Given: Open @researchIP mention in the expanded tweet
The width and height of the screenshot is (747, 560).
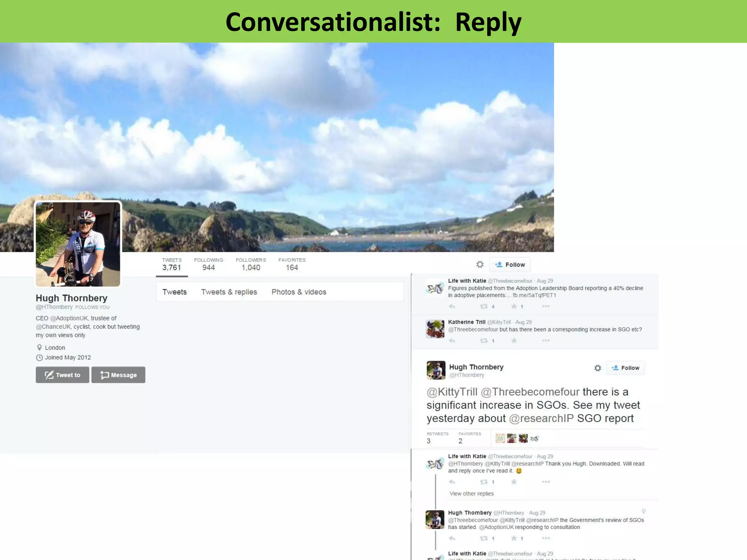Looking at the screenshot, I should [x=541, y=418].
